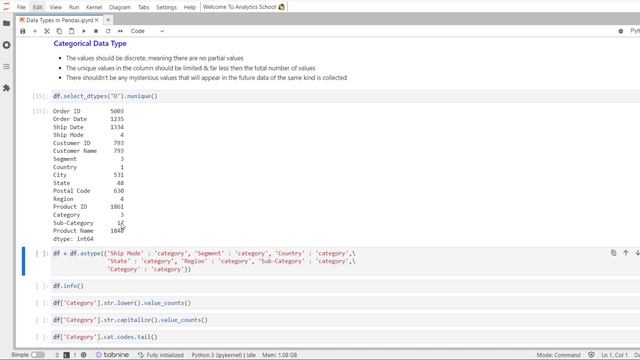Interrupt the kernel with stop icon

point(96,31)
